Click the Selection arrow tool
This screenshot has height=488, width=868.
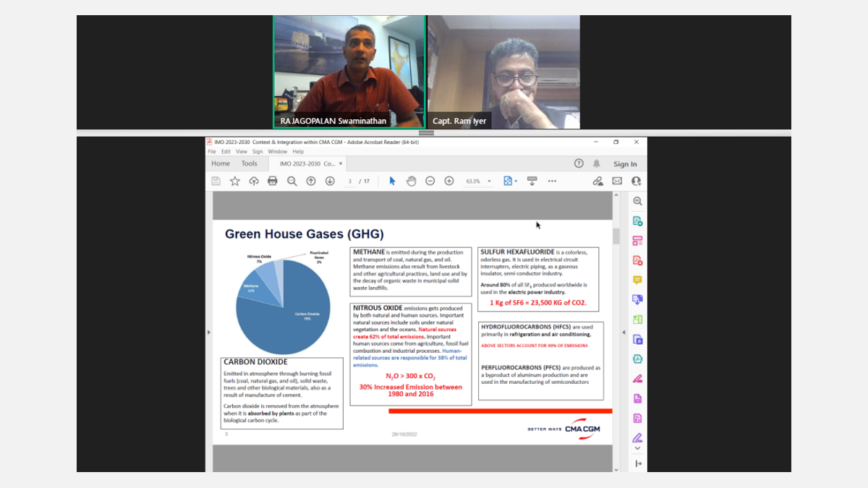click(392, 181)
